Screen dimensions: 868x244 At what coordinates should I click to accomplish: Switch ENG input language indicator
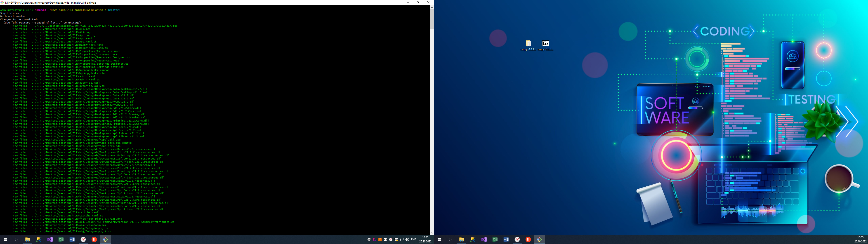[414, 240]
